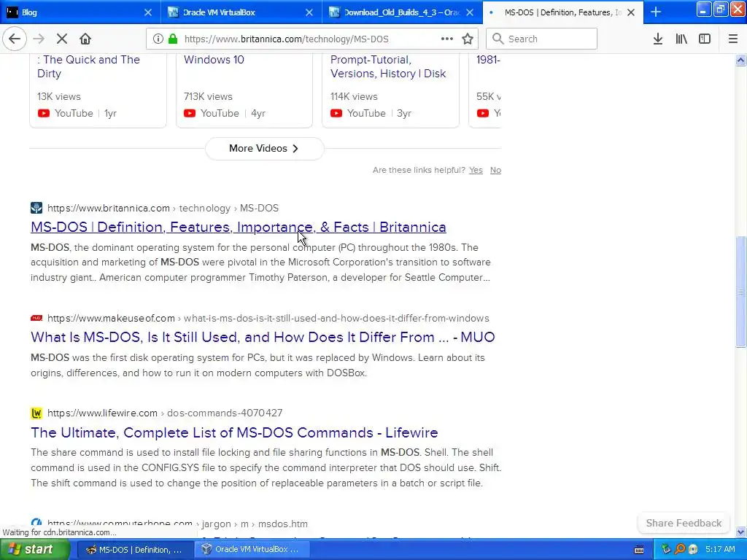
Task: Click YouTube icon on the 713K views card
Action: tap(190, 113)
